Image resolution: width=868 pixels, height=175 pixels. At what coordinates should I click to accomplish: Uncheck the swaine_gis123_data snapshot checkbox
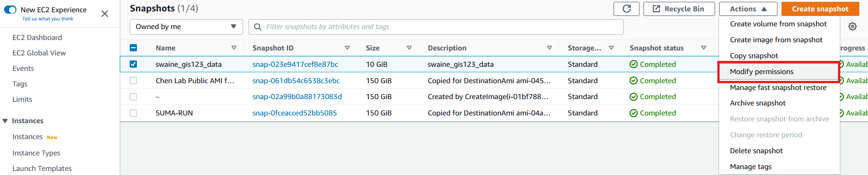coord(133,64)
